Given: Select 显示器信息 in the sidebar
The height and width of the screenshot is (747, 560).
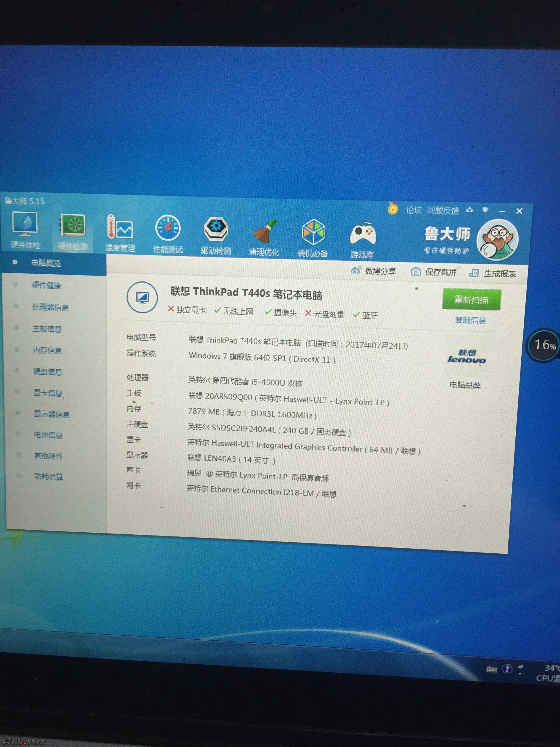Looking at the screenshot, I should 51,414.
